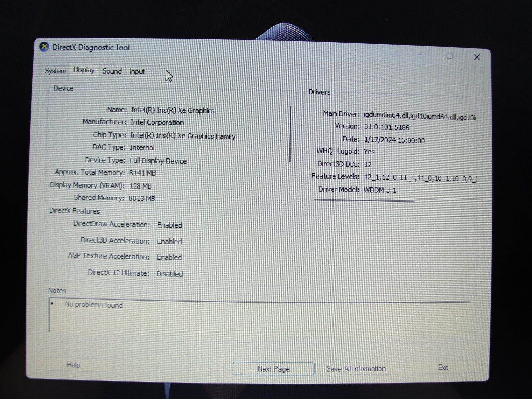Click the Next Page button
Image resolution: width=532 pixels, height=399 pixels.
tap(273, 369)
